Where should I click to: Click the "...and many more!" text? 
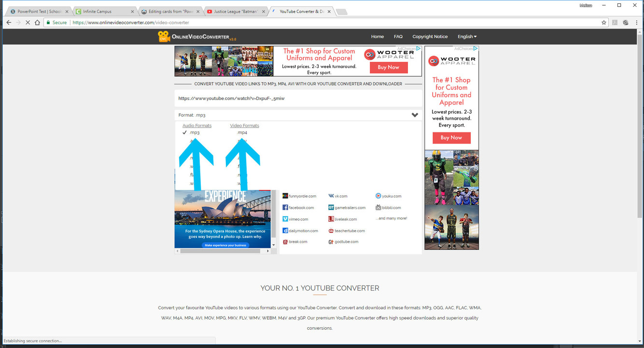(392, 218)
